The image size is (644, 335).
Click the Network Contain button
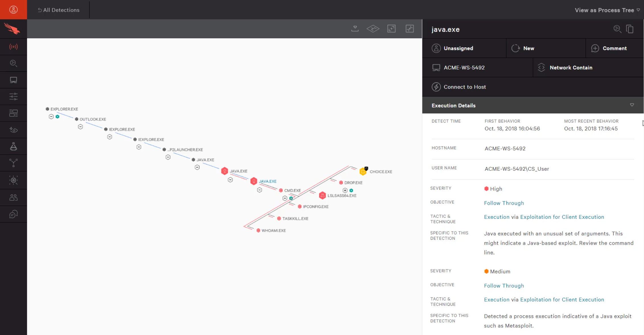(x=571, y=68)
